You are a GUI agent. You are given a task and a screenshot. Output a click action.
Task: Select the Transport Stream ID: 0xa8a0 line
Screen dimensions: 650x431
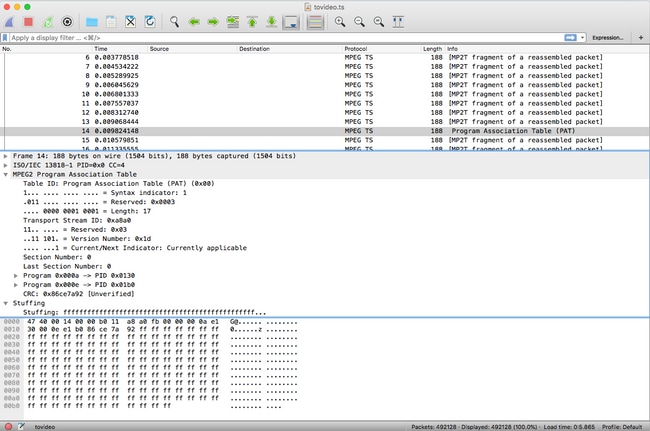click(x=77, y=220)
